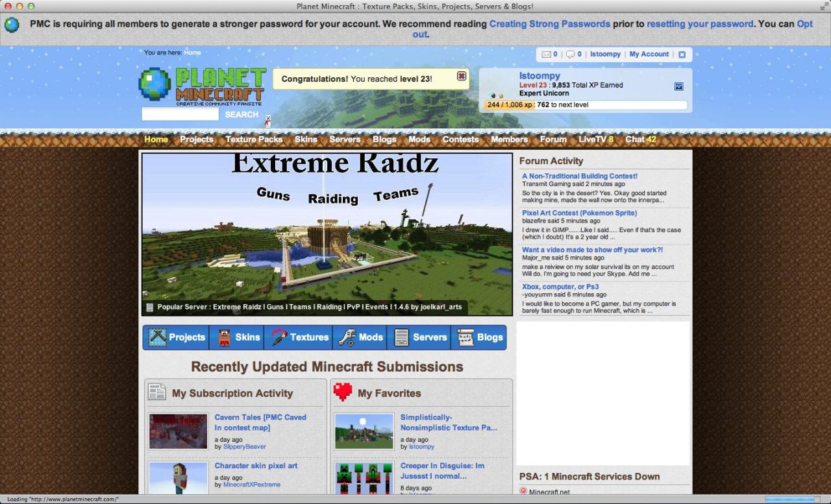Go to the Contests menu item
The width and height of the screenshot is (831, 504).
460,139
